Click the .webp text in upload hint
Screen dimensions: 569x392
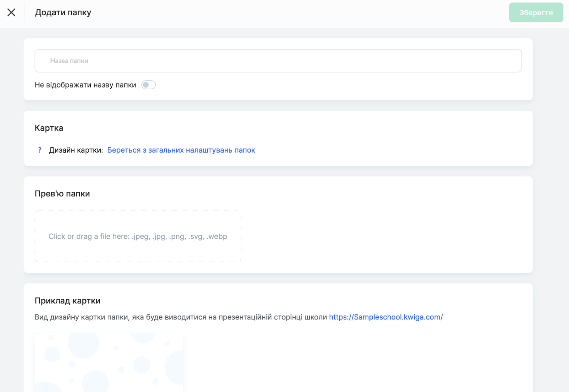(217, 237)
